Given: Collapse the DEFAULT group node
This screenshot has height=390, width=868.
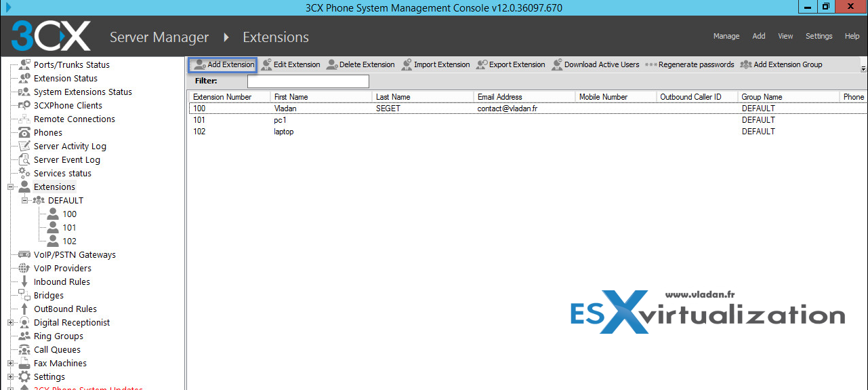Looking at the screenshot, I should (24, 200).
